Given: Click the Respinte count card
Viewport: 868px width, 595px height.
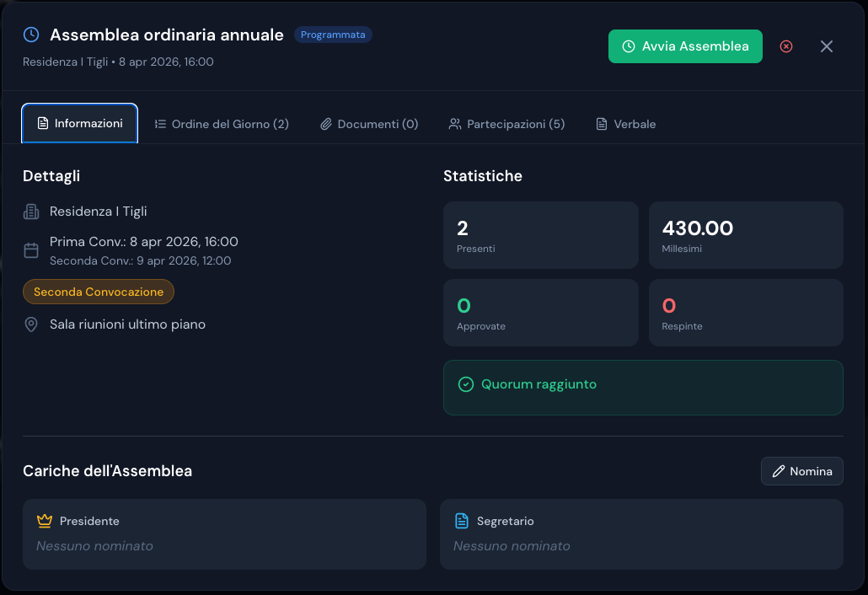Looking at the screenshot, I should pos(746,313).
